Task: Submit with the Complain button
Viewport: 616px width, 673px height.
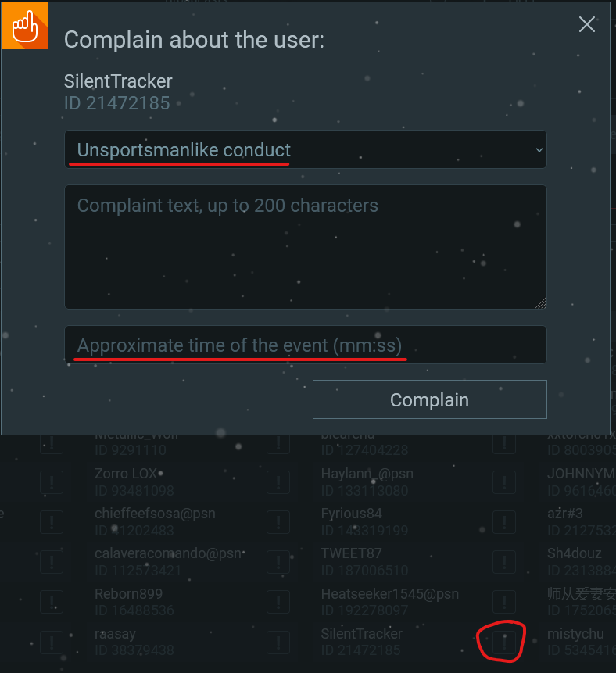Action: [x=430, y=399]
